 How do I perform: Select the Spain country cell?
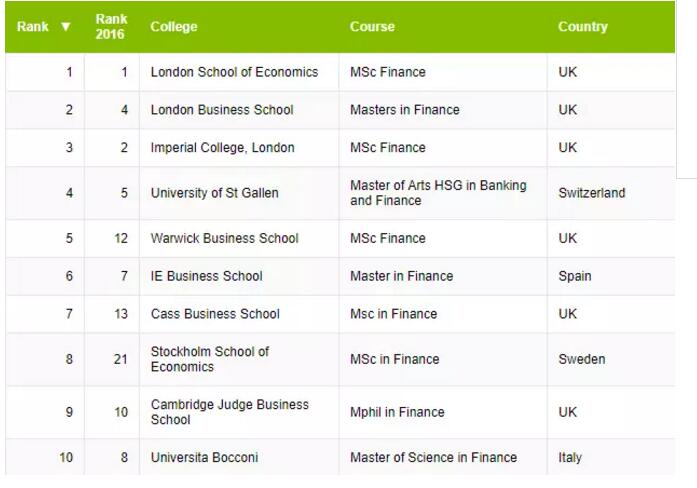tap(575, 276)
